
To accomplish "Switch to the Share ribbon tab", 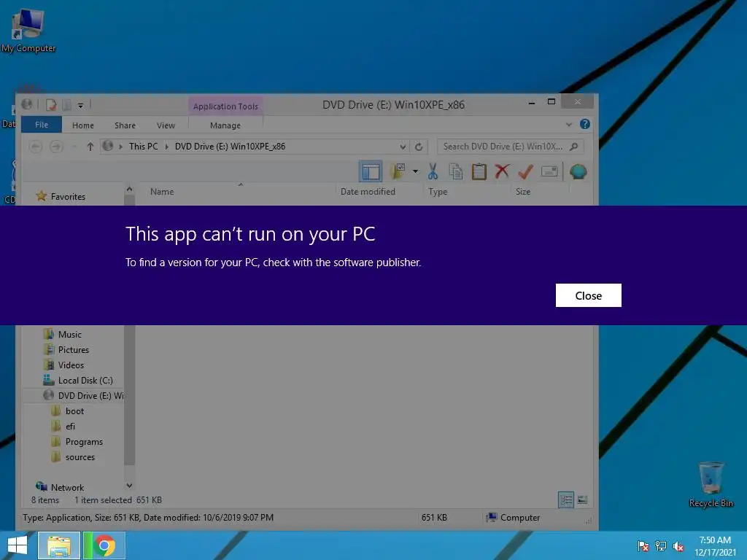I will click(x=125, y=125).
